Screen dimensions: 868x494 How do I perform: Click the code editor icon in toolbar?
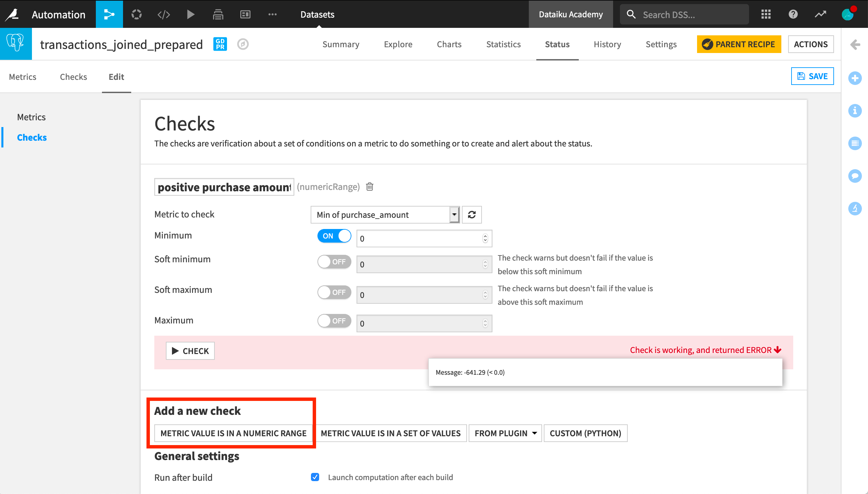[x=163, y=14]
